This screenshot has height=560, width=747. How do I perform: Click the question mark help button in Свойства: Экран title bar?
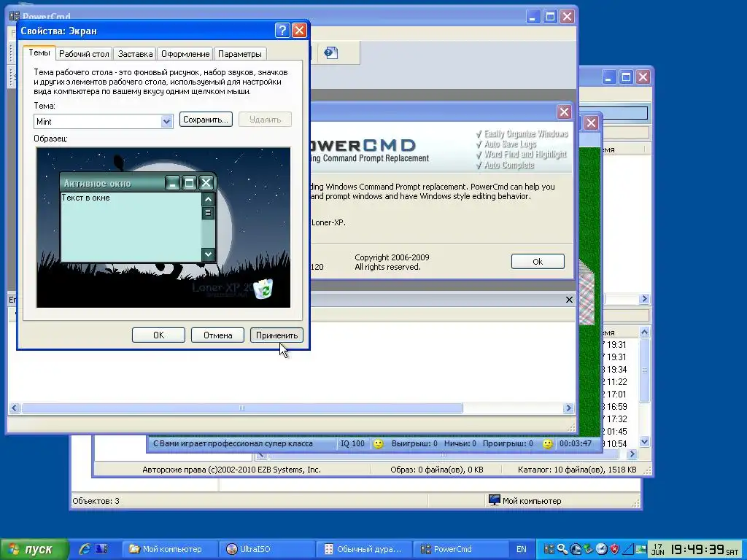(x=282, y=31)
